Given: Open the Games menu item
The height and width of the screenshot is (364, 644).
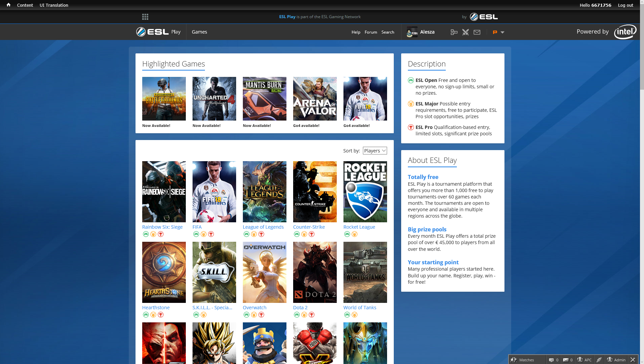Looking at the screenshot, I should (200, 32).
